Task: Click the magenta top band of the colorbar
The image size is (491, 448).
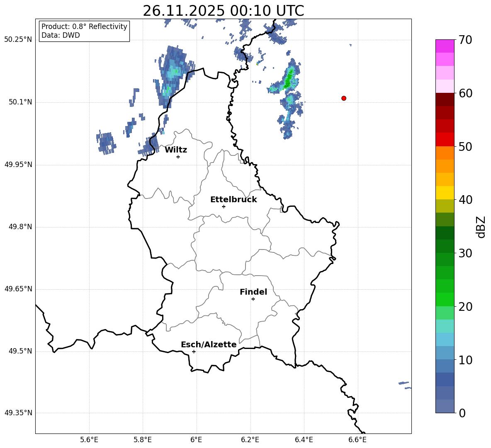Action: (x=445, y=46)
